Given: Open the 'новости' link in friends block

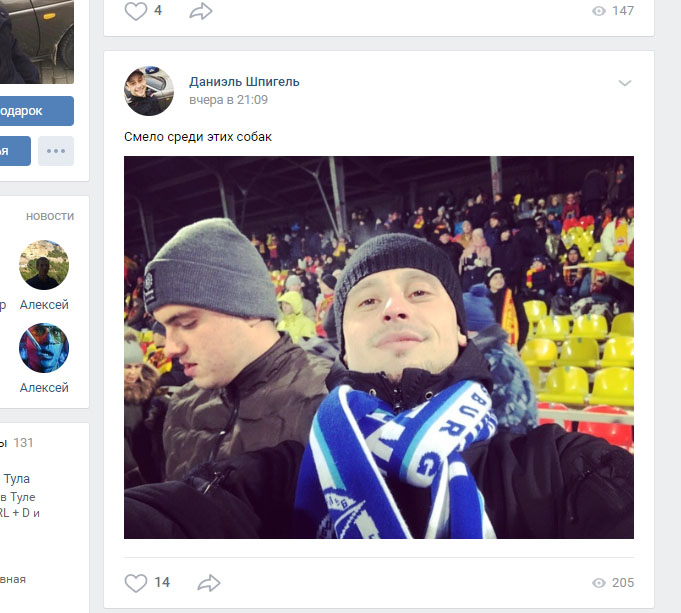Looking at the screenshot, I should [50, 216].
